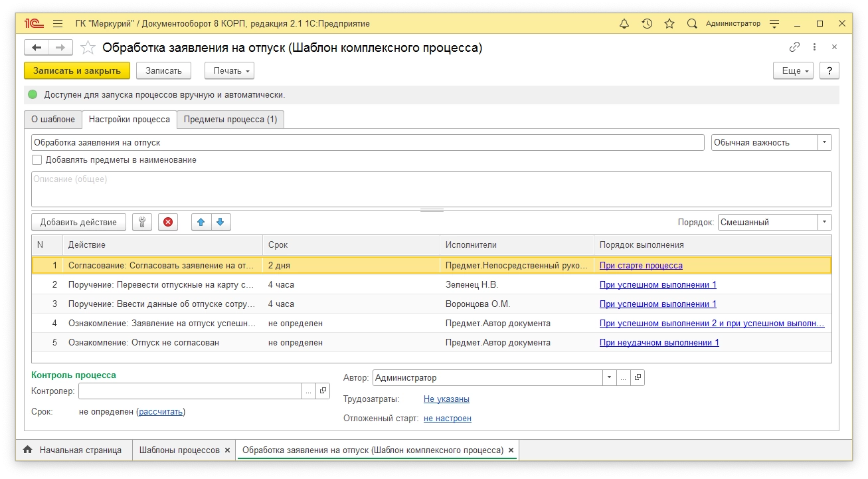The width and height of the screenshot is (868, 479).
Task: Open the 'Предметы процесса (1)' tab
Action: [x=230, y=120]
